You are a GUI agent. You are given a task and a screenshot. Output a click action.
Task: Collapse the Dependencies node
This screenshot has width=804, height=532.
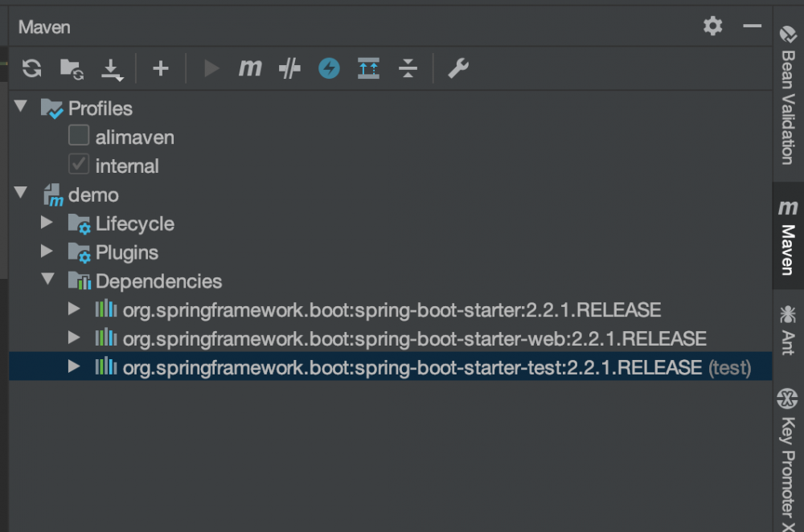coord(47,280)
